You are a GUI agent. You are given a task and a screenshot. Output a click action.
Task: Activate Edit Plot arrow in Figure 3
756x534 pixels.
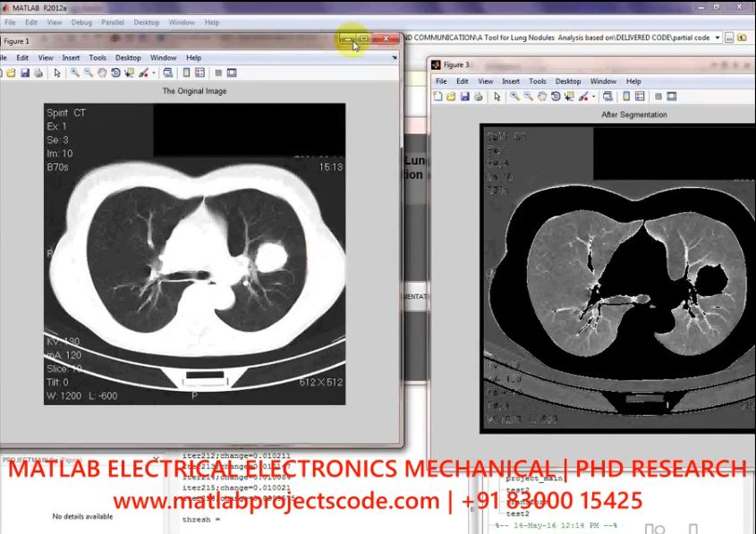click(x=497, y=97)
